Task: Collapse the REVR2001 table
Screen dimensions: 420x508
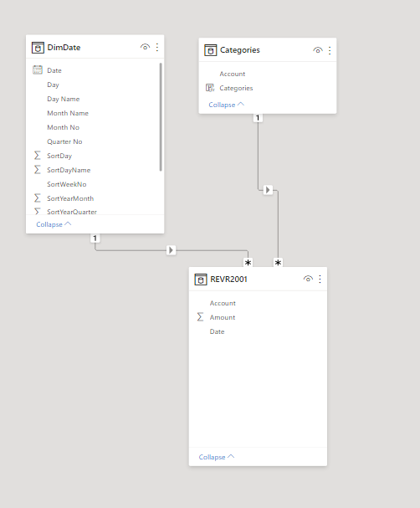Action: (217, 457)
